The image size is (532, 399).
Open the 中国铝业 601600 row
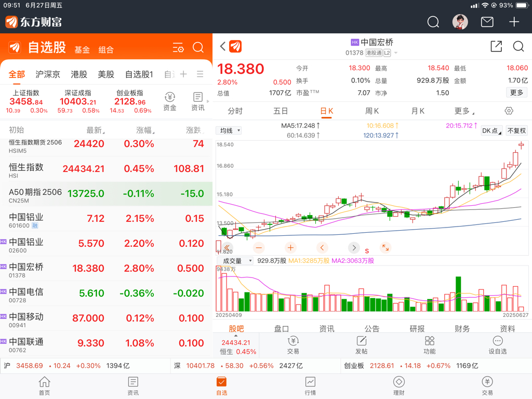click(x=106, y=219)
